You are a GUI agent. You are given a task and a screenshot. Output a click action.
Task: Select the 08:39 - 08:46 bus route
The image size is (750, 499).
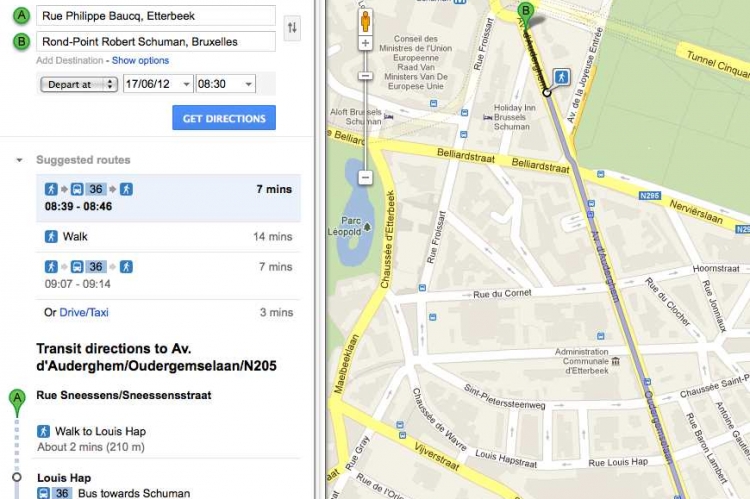click(168, 198)
